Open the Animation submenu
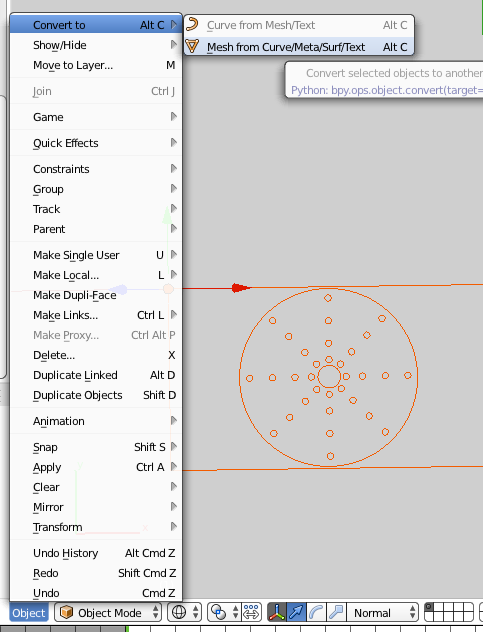 [x=96, y=421]
